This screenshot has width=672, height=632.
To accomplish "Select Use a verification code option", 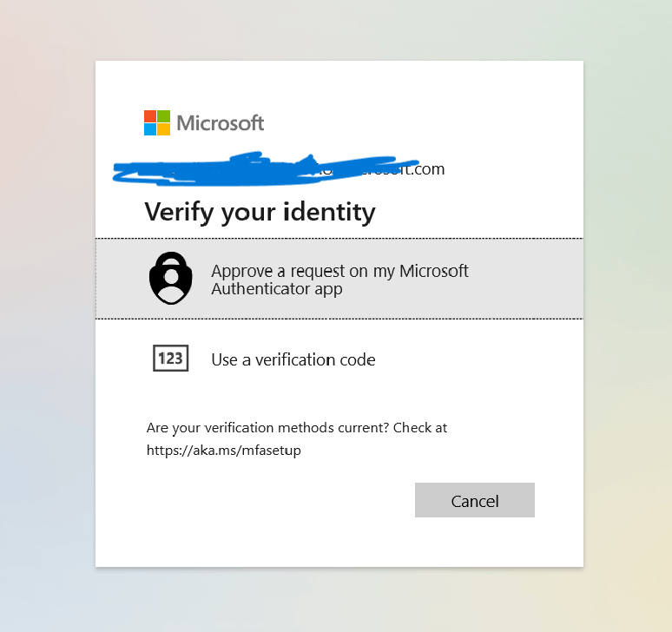I will click(339, 359).
